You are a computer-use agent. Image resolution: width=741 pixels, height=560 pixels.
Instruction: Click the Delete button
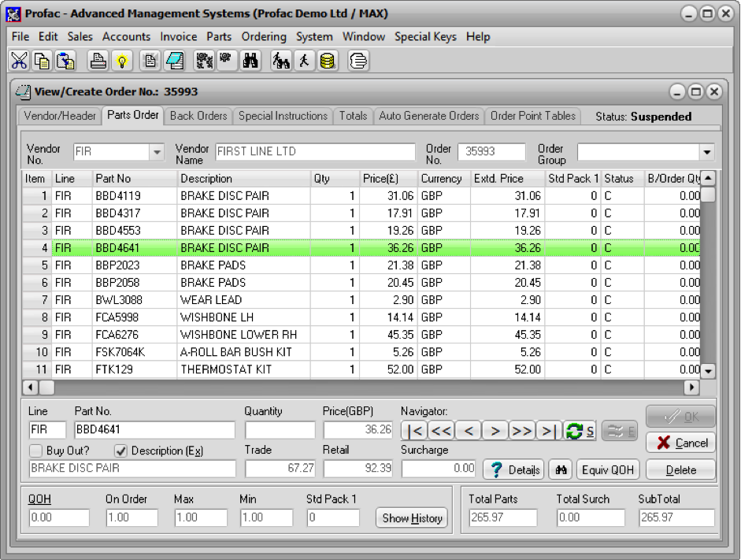click(x=681, y=470)
